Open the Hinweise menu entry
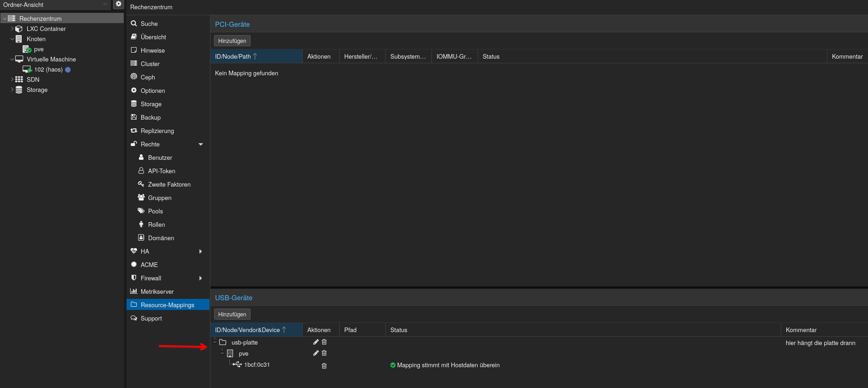The height and width of the screenshot is (388, 868). [168, 50]
